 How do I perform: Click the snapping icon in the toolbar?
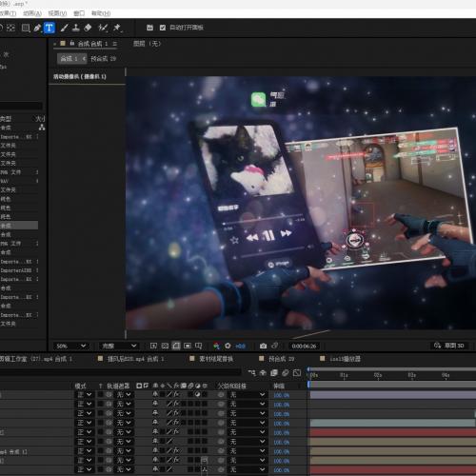click(x=150, y=28)
